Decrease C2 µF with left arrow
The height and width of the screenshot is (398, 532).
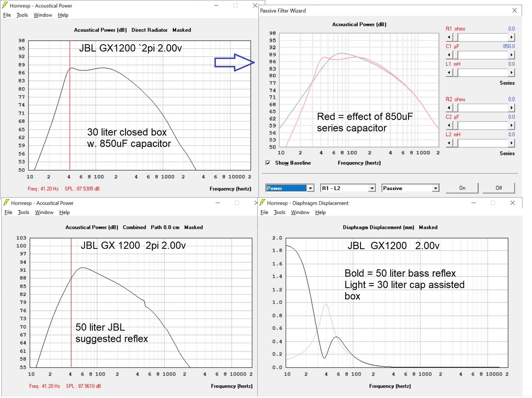pyautogui.click(x=449, y=126)
